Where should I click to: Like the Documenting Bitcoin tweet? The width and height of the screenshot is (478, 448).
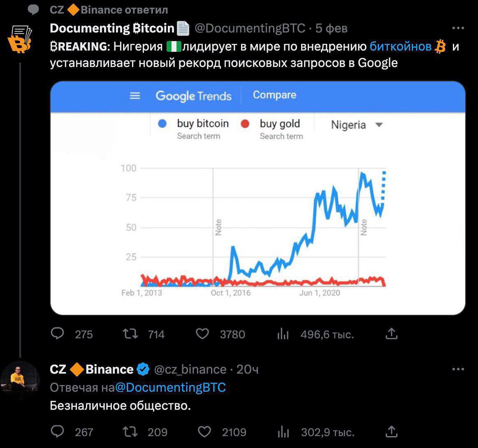coord(202,333)
